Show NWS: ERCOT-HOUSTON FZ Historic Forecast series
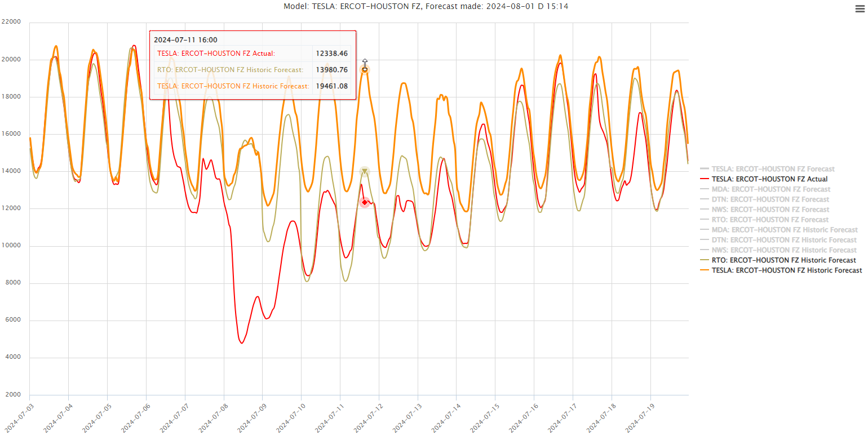Screen dimensions: 868x445 tap(778, 250)
